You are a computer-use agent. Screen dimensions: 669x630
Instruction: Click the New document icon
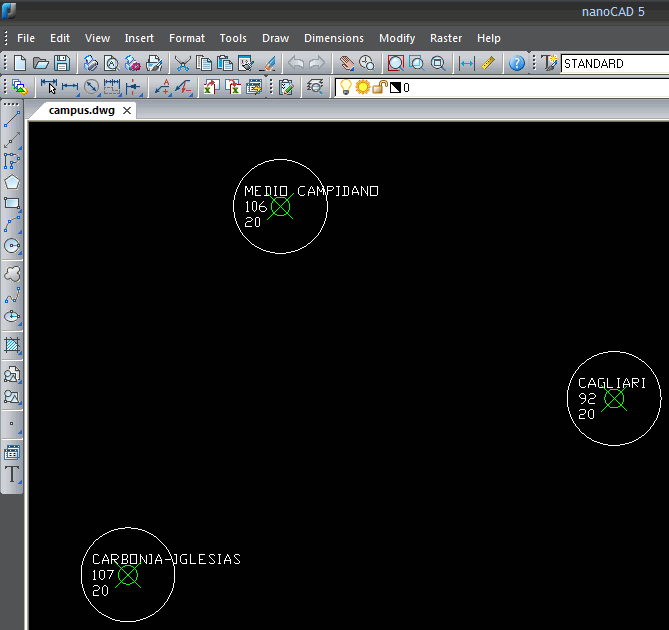coord(20,63)
